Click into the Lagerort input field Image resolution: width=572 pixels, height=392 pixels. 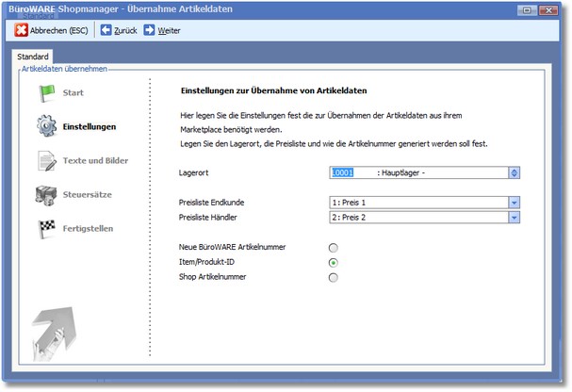[x=415, y=172]
